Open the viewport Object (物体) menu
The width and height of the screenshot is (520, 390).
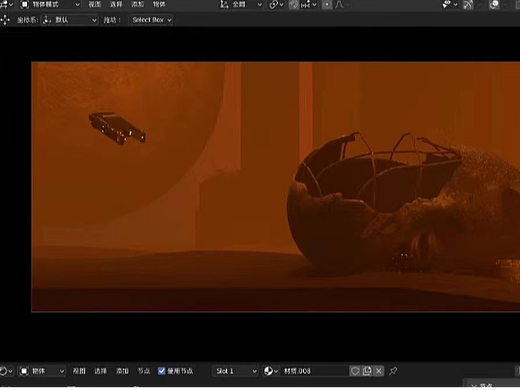tap(159, 4)
